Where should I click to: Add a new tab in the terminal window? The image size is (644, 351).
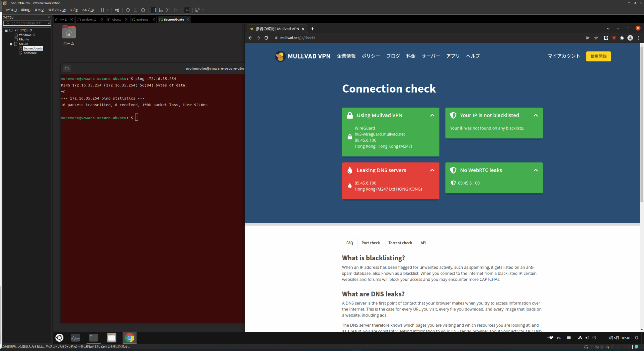67,69
